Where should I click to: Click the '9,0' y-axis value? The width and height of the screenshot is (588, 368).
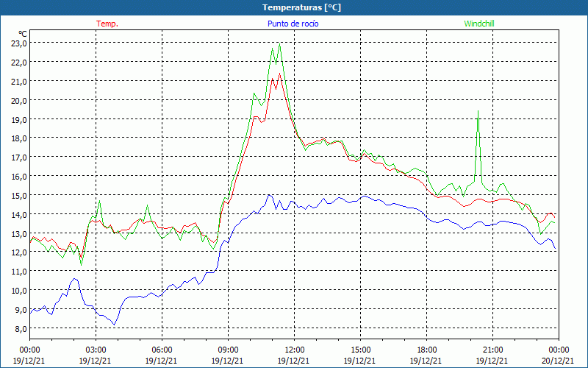tap(21, 310)
